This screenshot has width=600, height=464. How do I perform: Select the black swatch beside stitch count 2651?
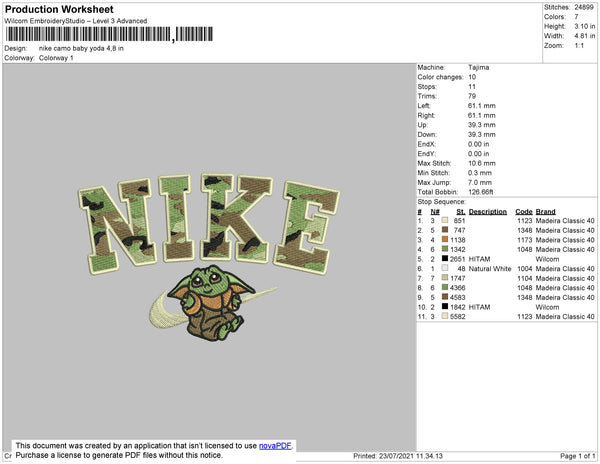point(445,259)
